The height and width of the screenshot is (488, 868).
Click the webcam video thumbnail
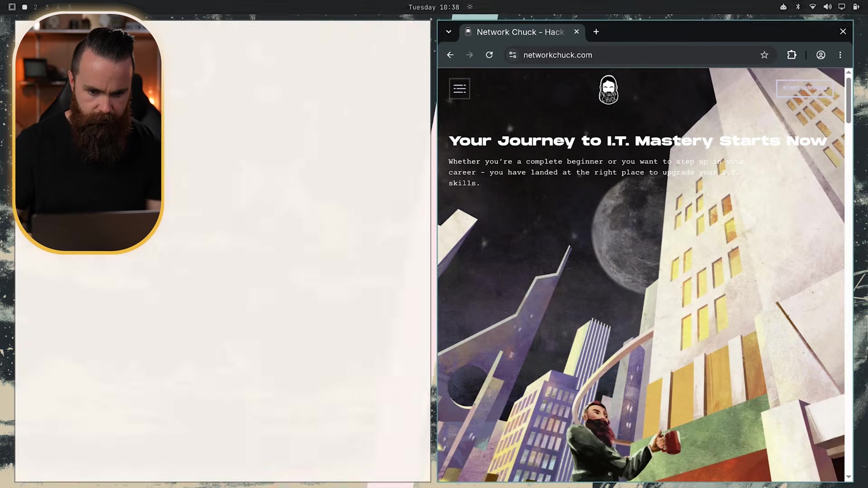tap(88, 132)
